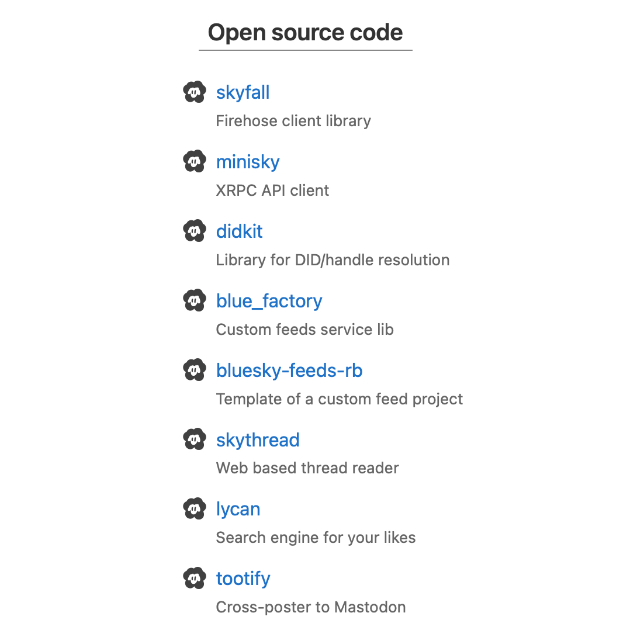Open the tootify project link
Viewport: 644px width, 644px height.
click(x=243, y=579)
